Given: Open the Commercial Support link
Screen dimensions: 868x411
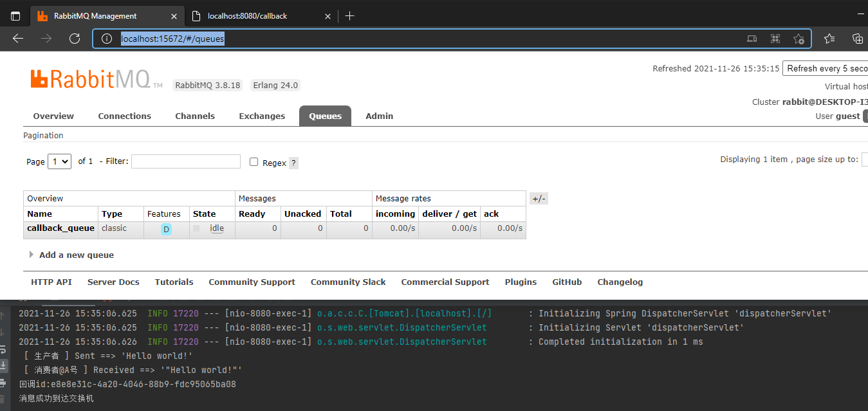Looking at the screenshot, I should pyautogui.click(x=445, y=282).
